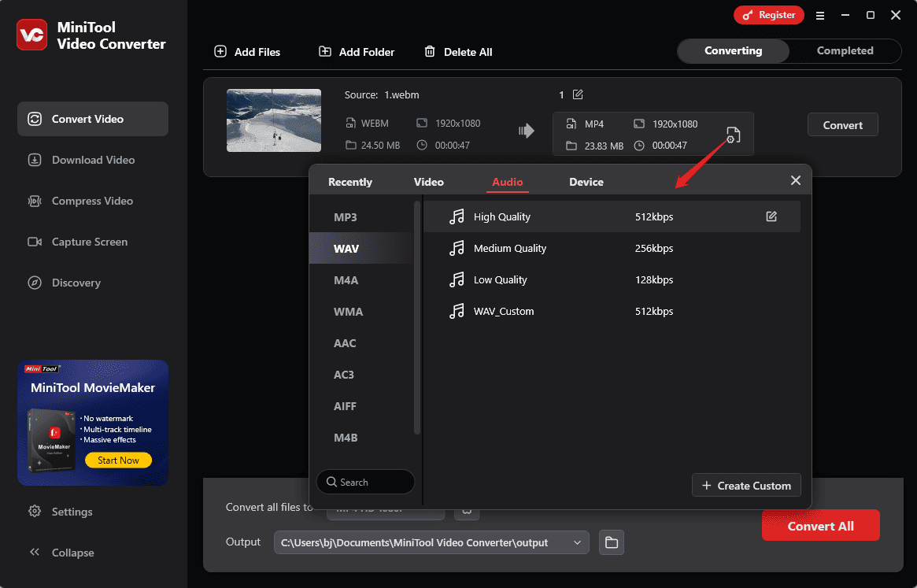Select M4A format in list

tap(361, 280)
